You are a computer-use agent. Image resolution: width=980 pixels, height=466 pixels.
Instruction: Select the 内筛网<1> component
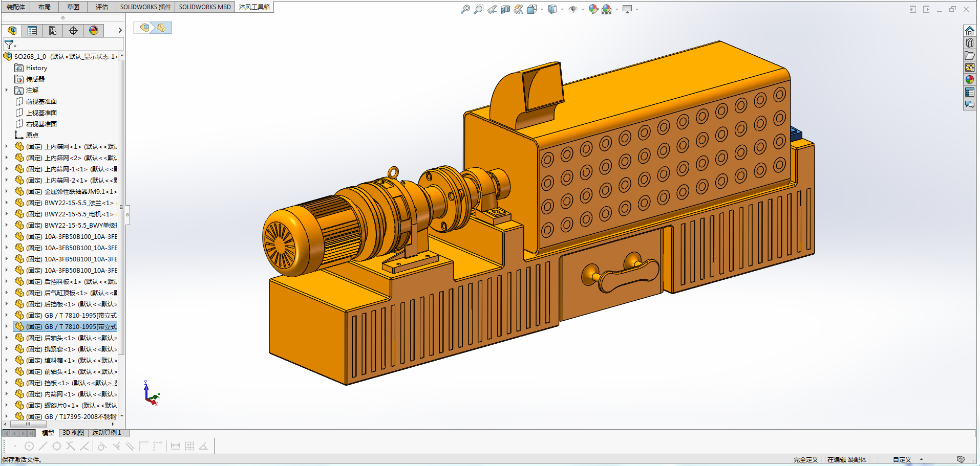66,394
